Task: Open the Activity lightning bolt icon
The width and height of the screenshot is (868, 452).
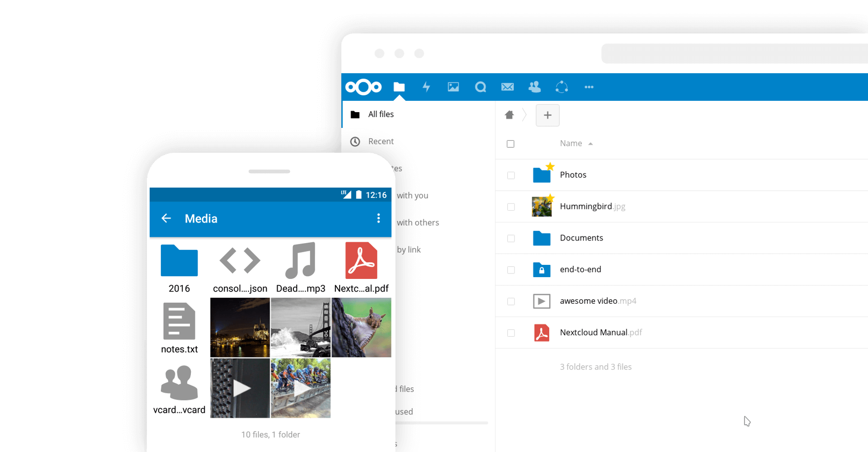Action: click(426, 87)
